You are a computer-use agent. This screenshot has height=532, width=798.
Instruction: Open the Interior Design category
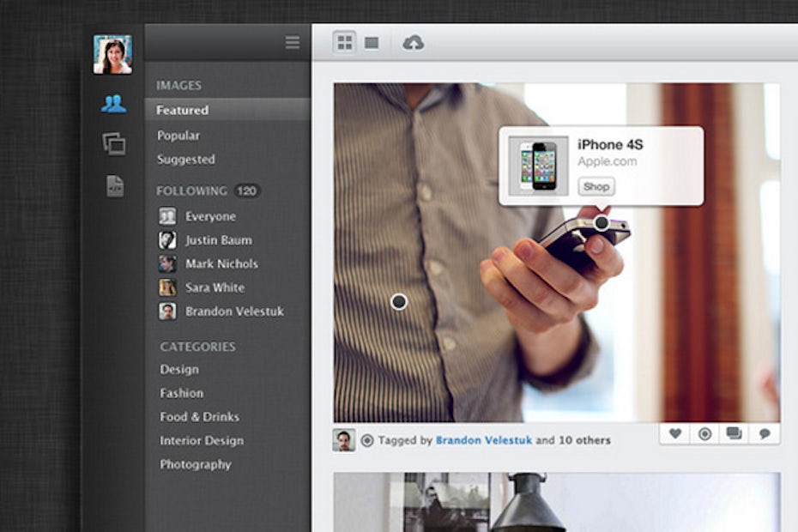tap(202, 440)
